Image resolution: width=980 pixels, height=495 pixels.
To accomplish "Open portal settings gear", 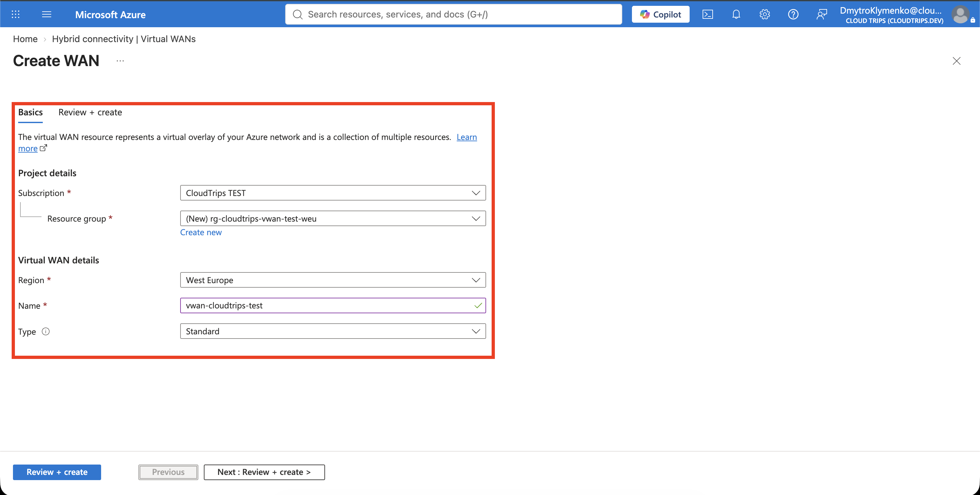I will pos(765,15).
